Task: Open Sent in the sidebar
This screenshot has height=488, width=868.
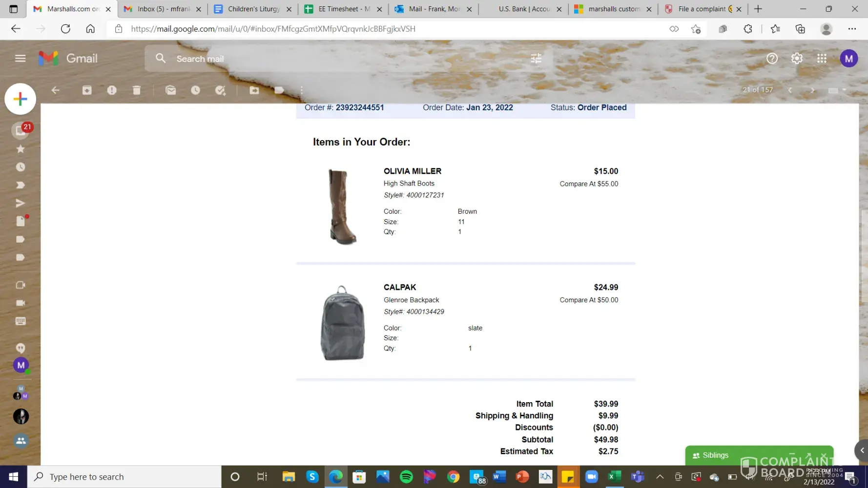Action: click(21, 203)
